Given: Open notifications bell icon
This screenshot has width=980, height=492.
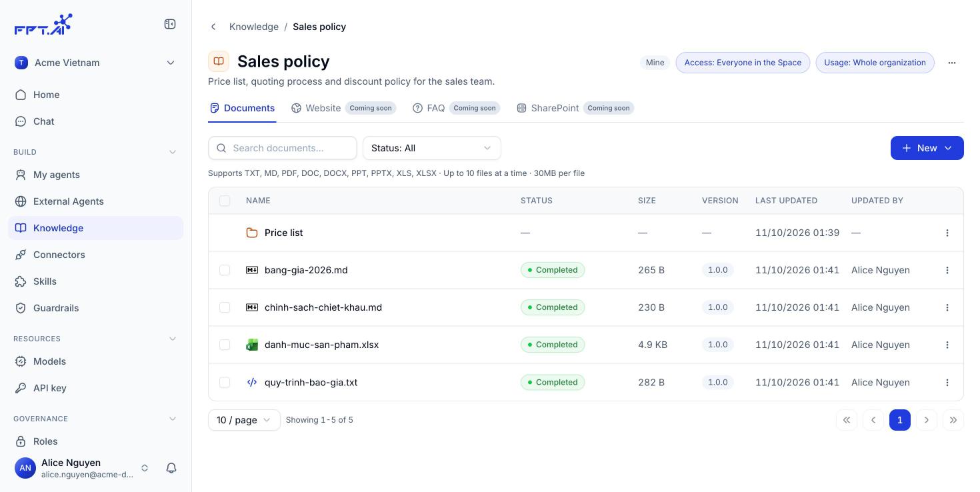Looking at the screenshot, I should click(171, 468).
